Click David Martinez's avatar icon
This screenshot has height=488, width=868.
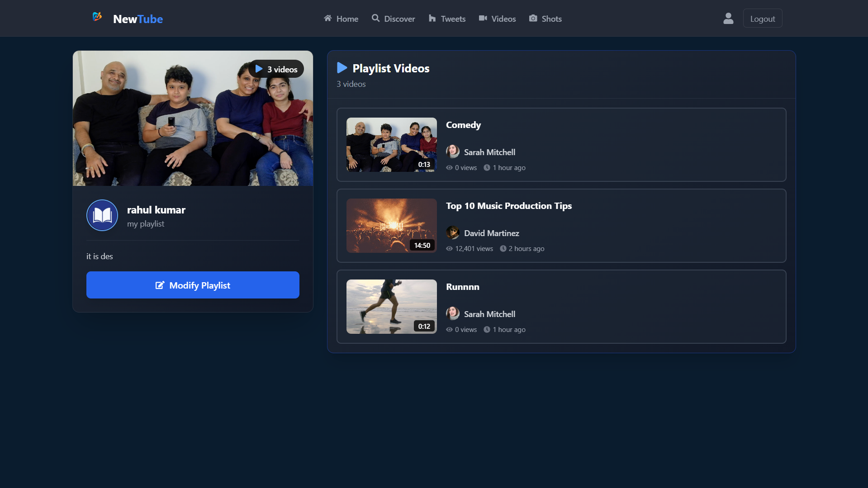[452, 233]
